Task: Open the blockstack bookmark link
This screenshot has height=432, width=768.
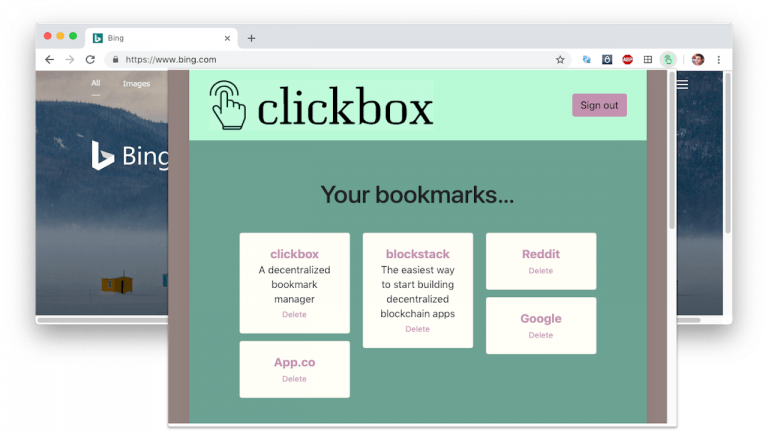Action: 417,254
